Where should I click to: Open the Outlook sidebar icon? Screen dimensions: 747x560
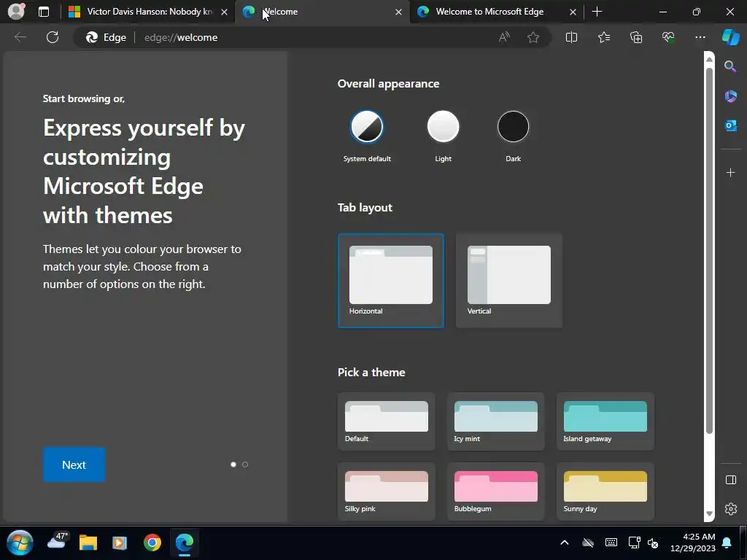pos(730,125)
